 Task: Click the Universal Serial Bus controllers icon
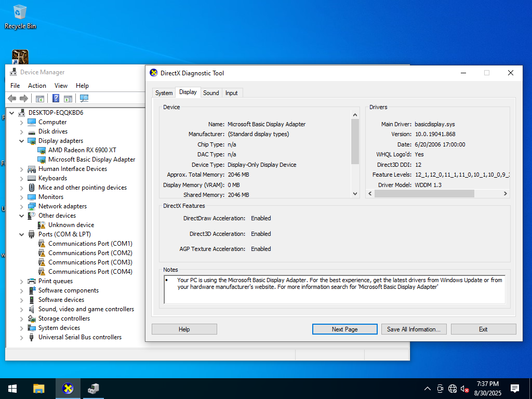32,337
